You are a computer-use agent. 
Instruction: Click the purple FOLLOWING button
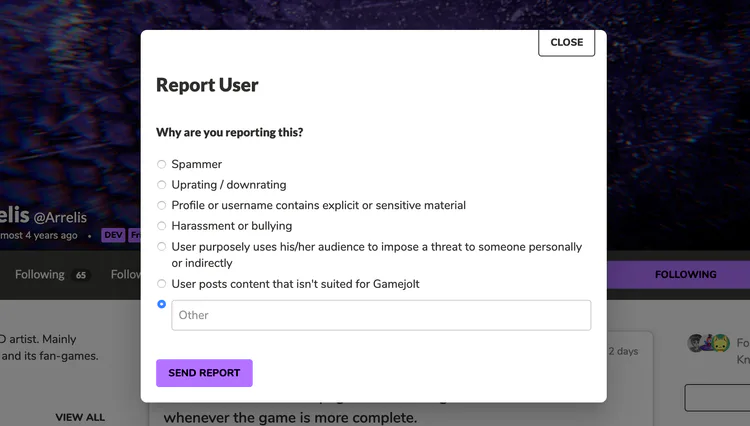685,274
